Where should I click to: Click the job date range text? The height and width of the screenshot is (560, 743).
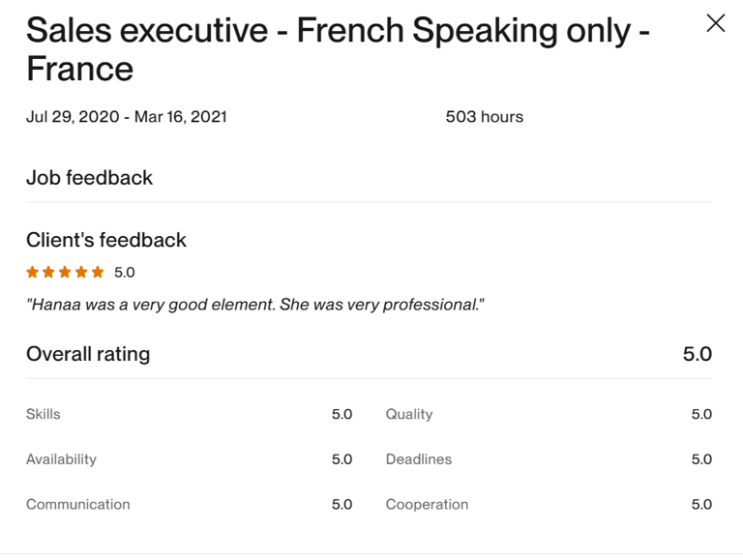coord(127,117)
